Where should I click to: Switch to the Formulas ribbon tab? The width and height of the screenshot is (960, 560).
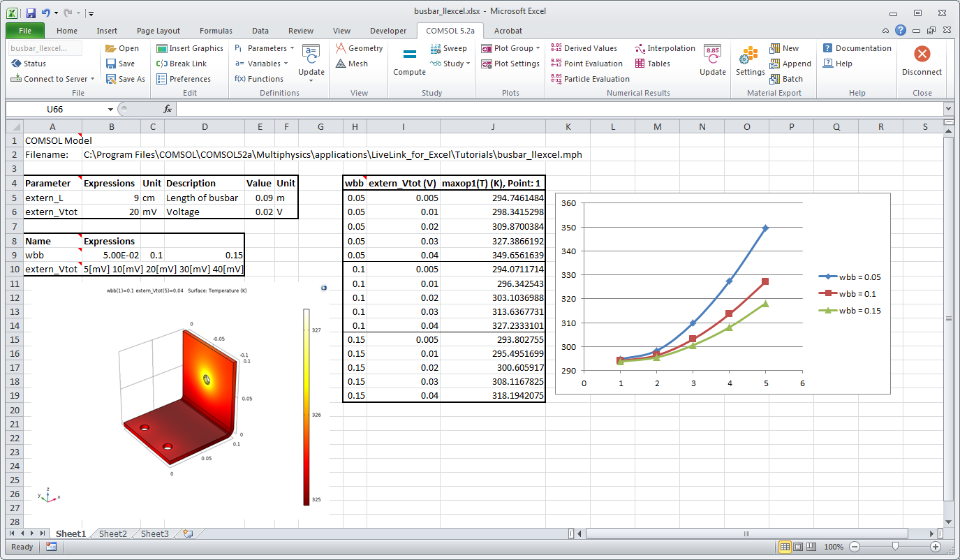coord(216,31)
